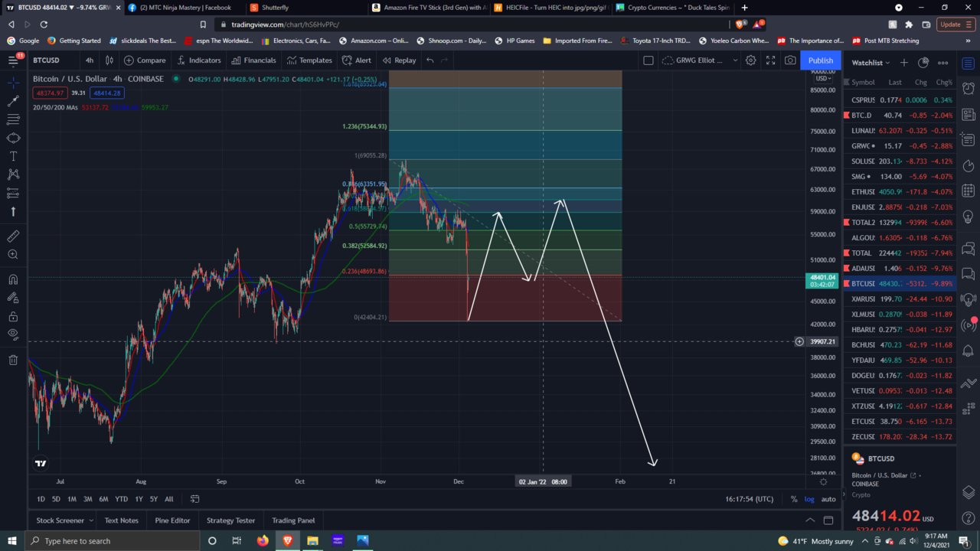Take a chart snapshot with camera icon
Image resolution: width=980 pixels, height=551 pixels.
click(790, 60)
